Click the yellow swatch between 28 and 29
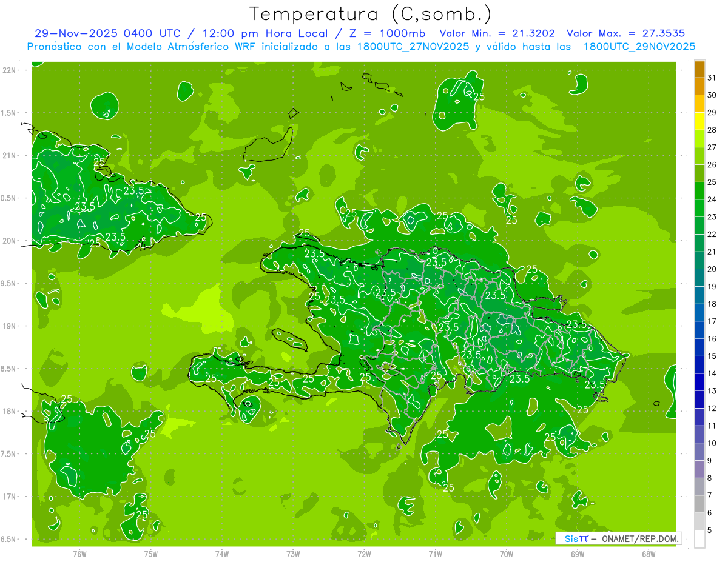This screenshot has height=562, width=728. [x=699, y=121]
